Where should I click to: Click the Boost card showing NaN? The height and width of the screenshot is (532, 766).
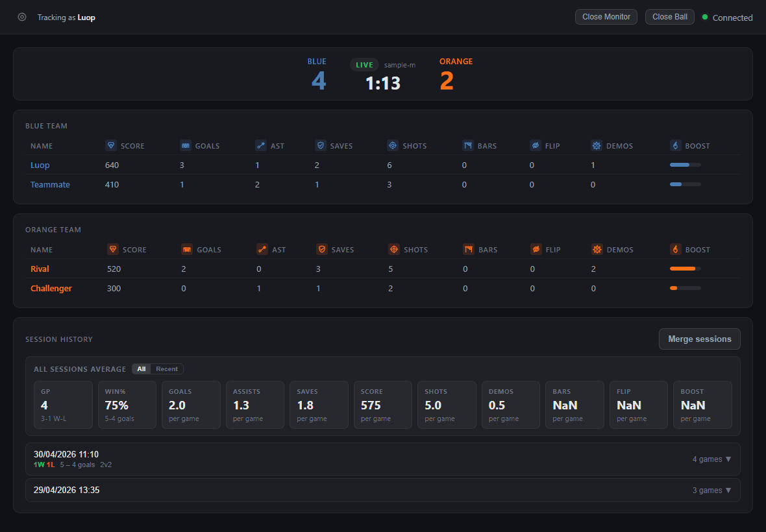point(702,405)
